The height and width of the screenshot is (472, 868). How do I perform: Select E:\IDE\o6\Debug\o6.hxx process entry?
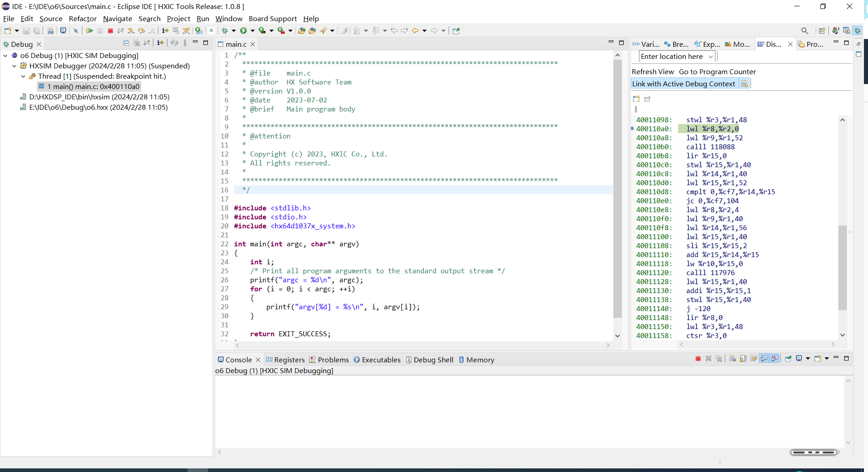[94, 107]
